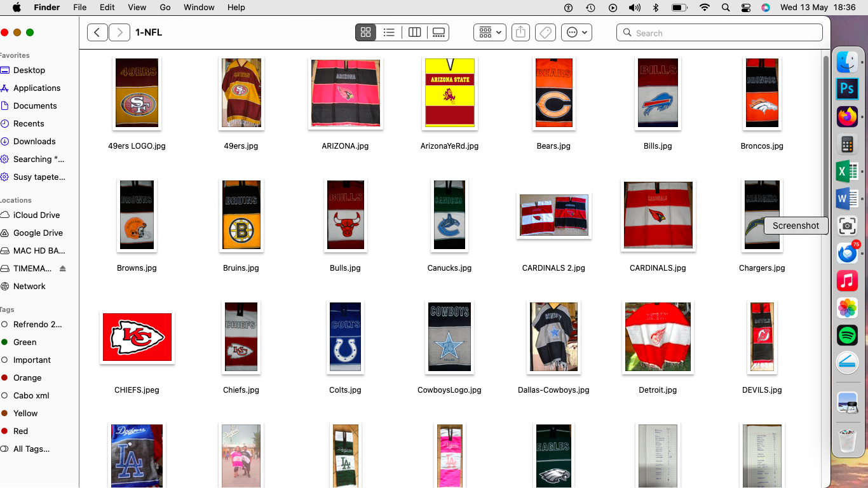This screenshot has width=868, height=488.
Task: Open the Go menu
Action: [x=165, y=7]
